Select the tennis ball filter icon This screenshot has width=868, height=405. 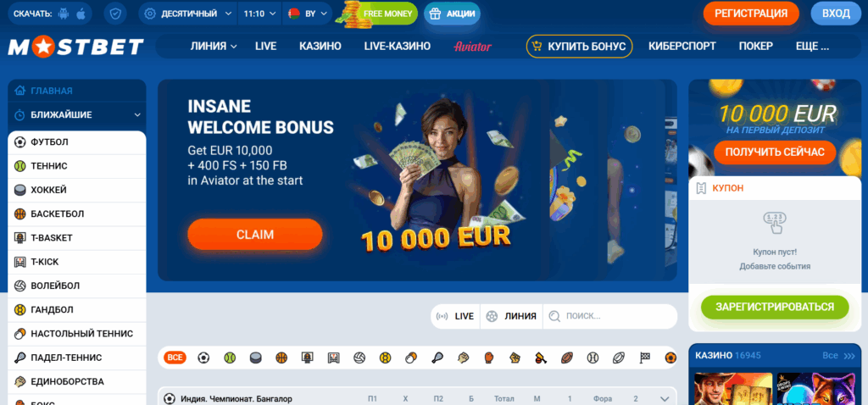pyautogui.click(x=230, y=358)
